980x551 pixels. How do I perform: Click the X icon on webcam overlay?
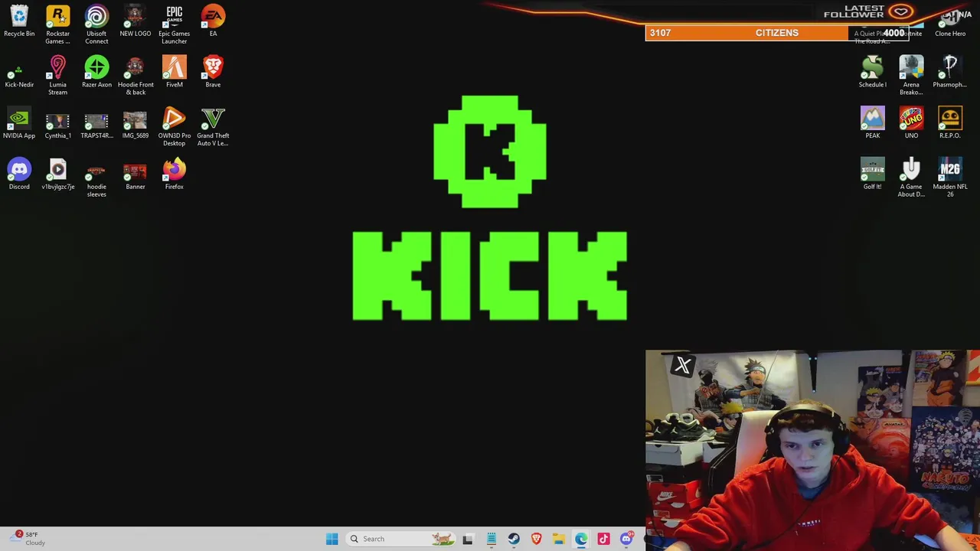[683, 365]
